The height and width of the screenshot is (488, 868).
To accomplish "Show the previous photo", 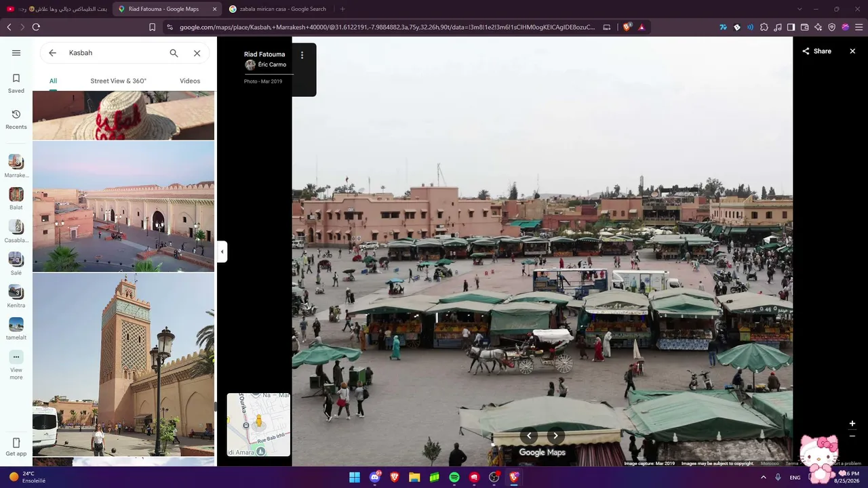I will coord(529,436).
